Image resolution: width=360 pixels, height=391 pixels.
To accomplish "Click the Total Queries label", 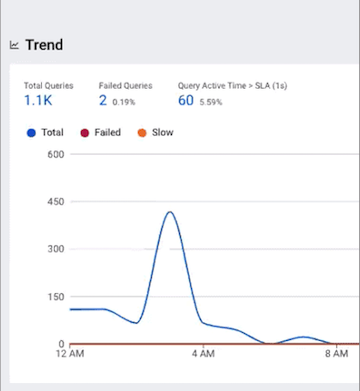I will point(49,86).
